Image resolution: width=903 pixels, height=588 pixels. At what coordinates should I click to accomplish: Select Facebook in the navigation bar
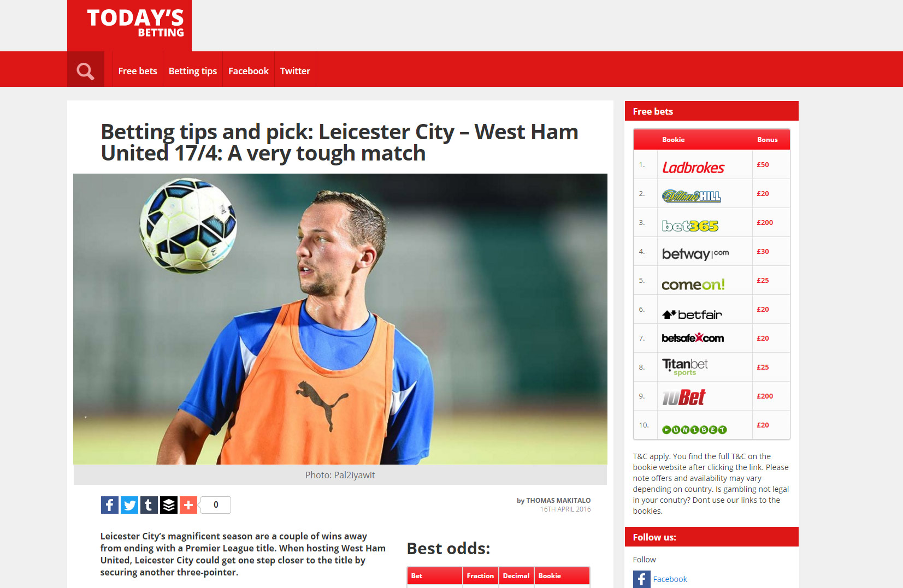(x=249, y=71)
